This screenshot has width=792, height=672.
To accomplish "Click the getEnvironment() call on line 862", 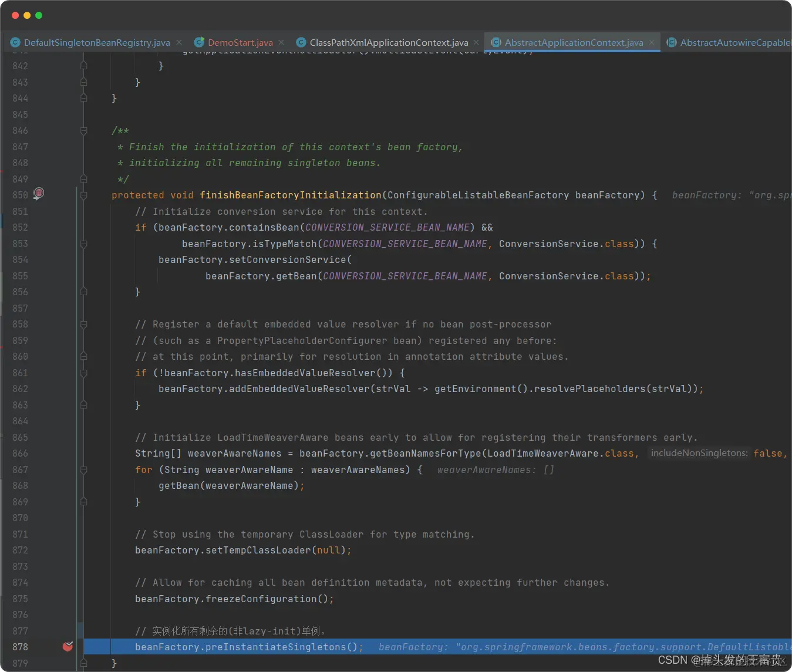I will click(x=481, y=389).
